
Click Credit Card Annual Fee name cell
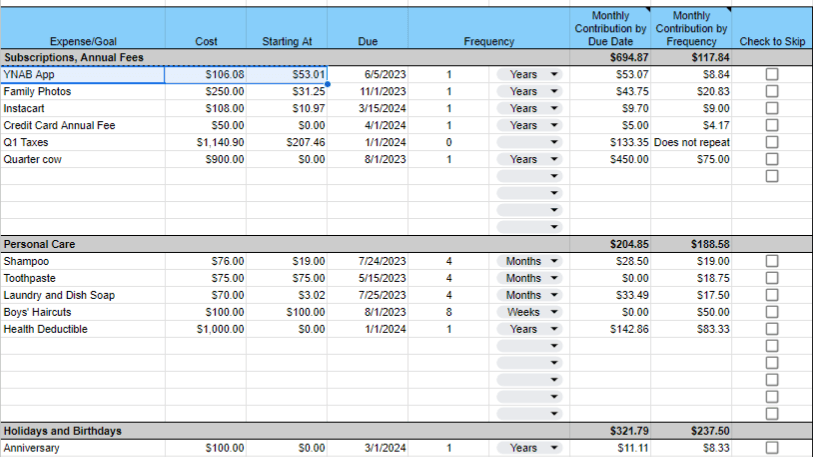click(x=83, y=125)
